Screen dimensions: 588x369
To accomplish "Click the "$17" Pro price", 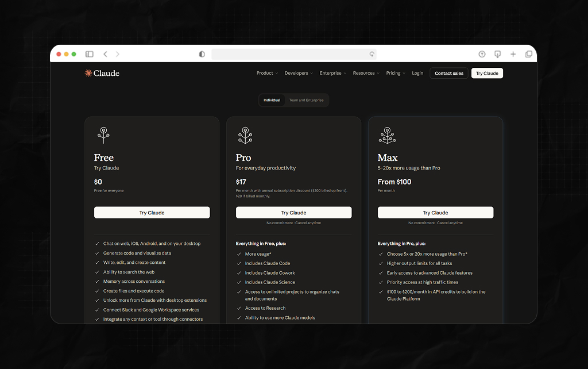I will point(241,182).
